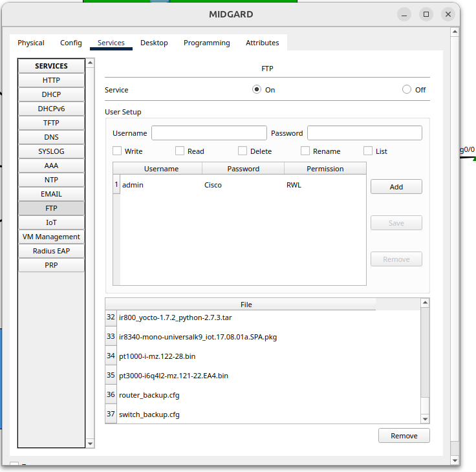Select the FTP service entry

click(51, 209)
